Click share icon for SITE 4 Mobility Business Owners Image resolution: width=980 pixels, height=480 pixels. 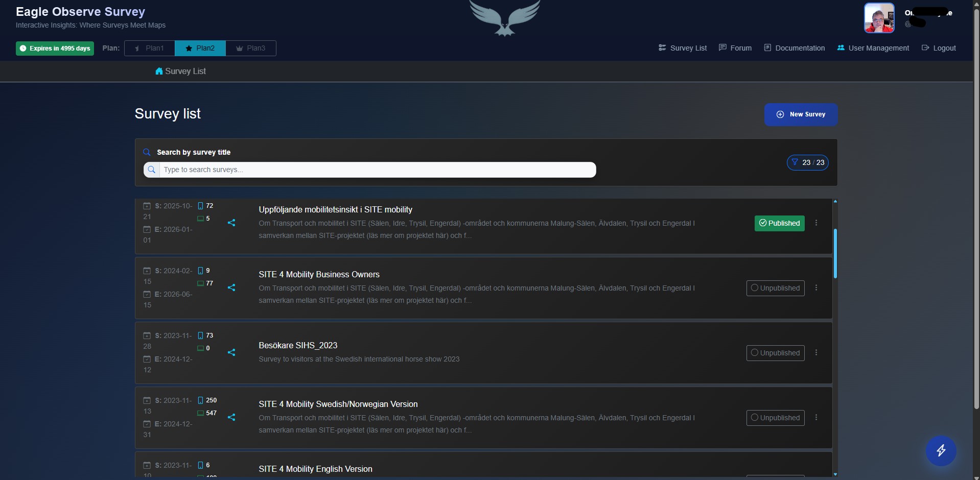tap(231, 287)
